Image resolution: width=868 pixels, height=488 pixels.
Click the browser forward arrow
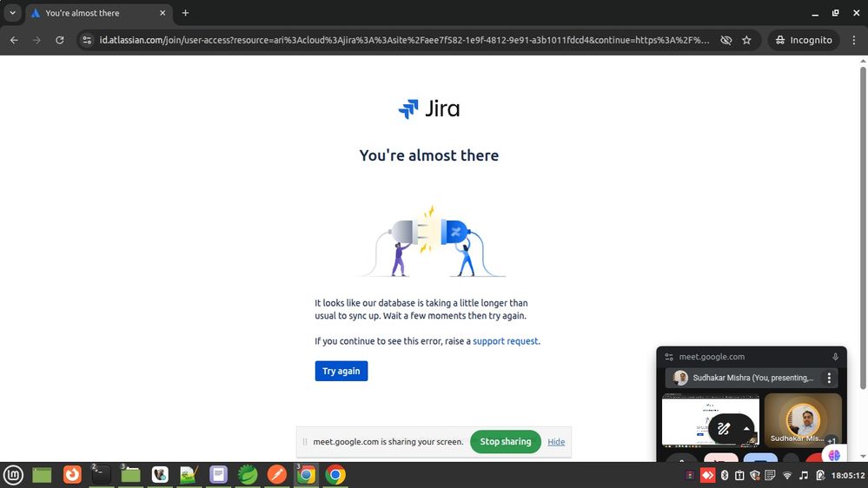(x=36, y=40)
